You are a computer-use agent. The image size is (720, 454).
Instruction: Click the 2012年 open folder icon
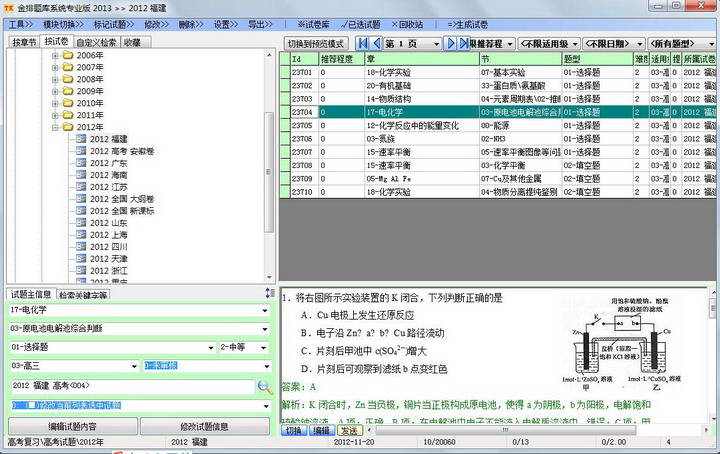click(x=68, y=127)
